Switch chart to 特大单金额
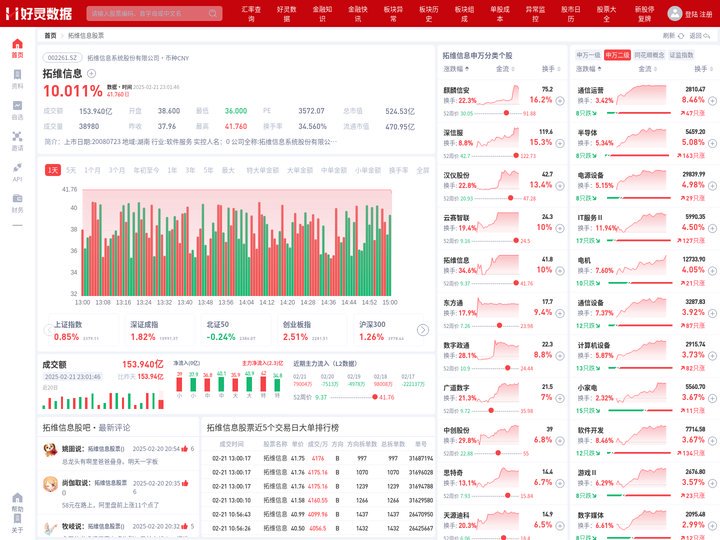 click(x=262, y=170)
